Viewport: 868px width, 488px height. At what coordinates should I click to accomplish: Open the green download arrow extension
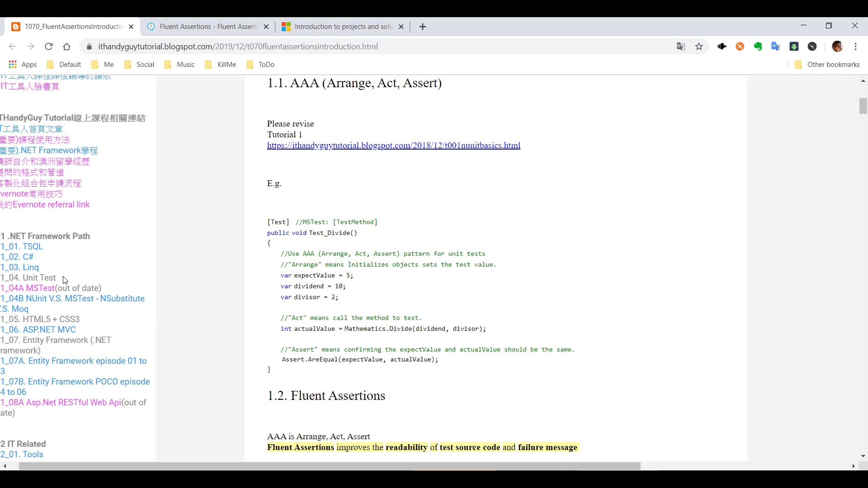tap(794, 46)
